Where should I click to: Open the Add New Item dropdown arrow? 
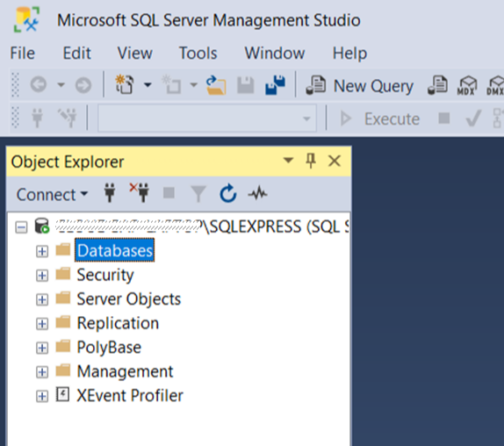[x=193, y=85]
